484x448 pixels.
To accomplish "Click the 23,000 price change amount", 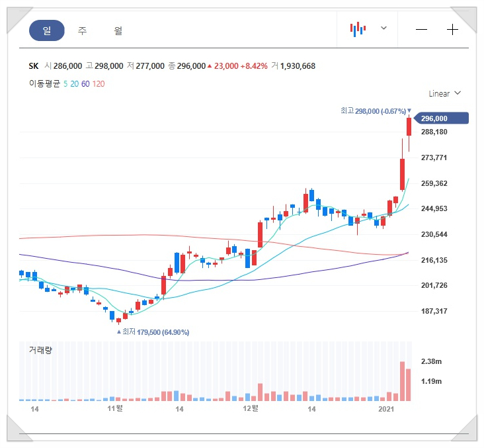I will 226,66.
